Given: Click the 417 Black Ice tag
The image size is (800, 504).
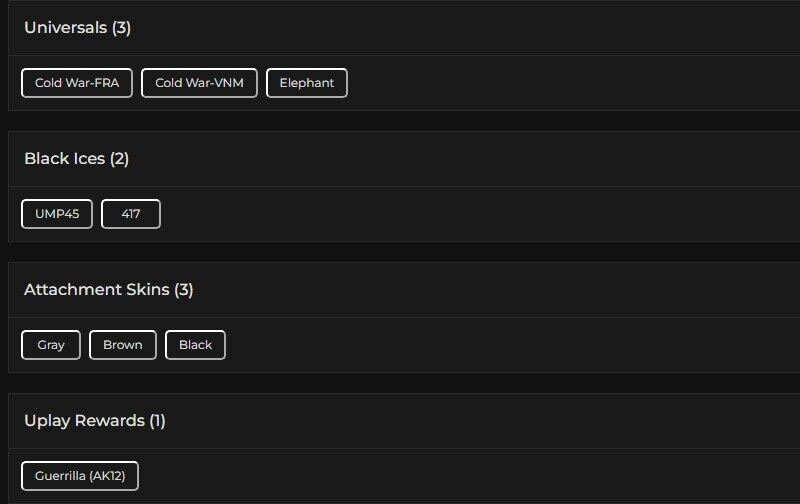Looking at the screenshot, I should pyautogui.click(x=131, y=214).
